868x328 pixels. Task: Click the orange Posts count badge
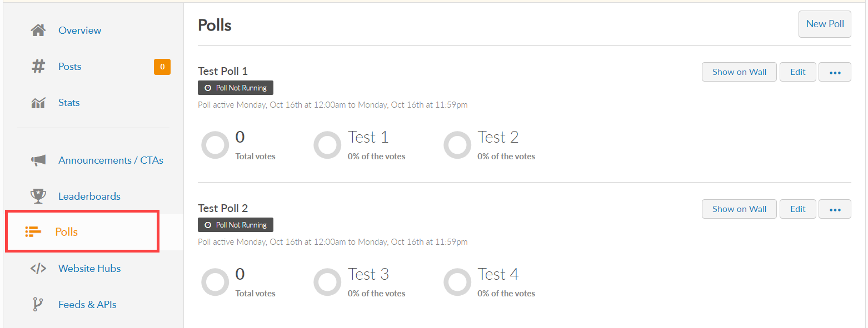pyautogui.click(x=162, y=67)
